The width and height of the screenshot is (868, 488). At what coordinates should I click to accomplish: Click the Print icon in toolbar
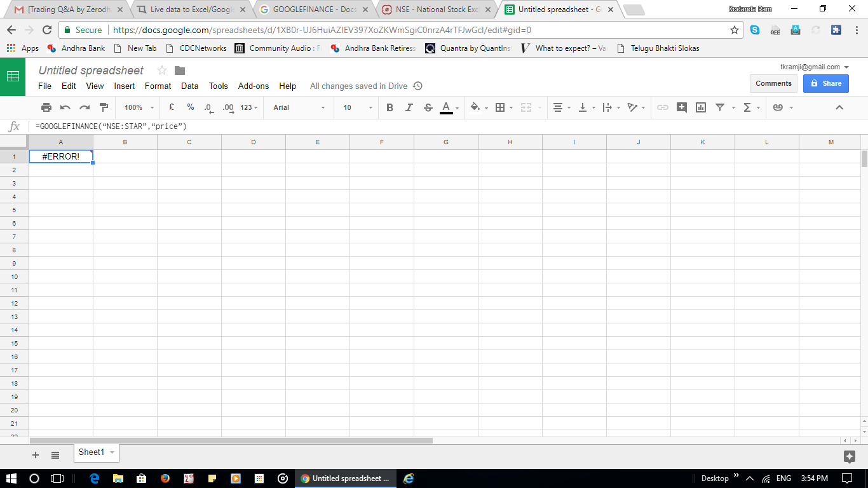(46, 107)
